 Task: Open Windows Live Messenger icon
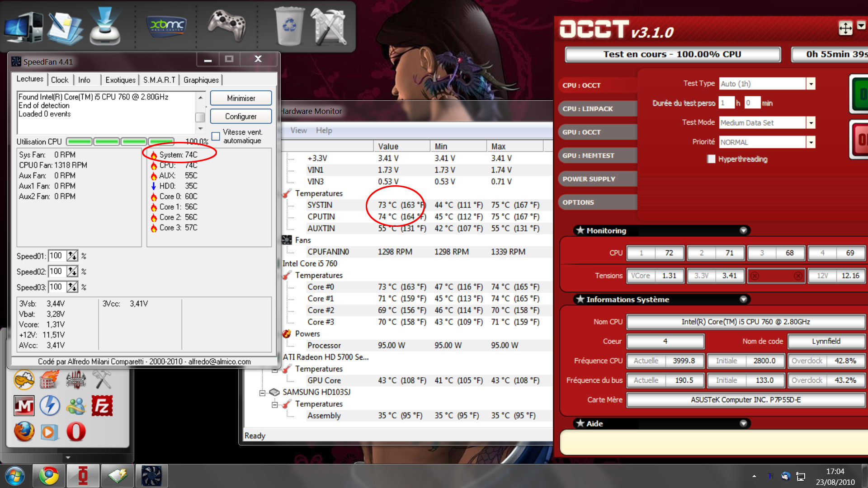[75, 406]
